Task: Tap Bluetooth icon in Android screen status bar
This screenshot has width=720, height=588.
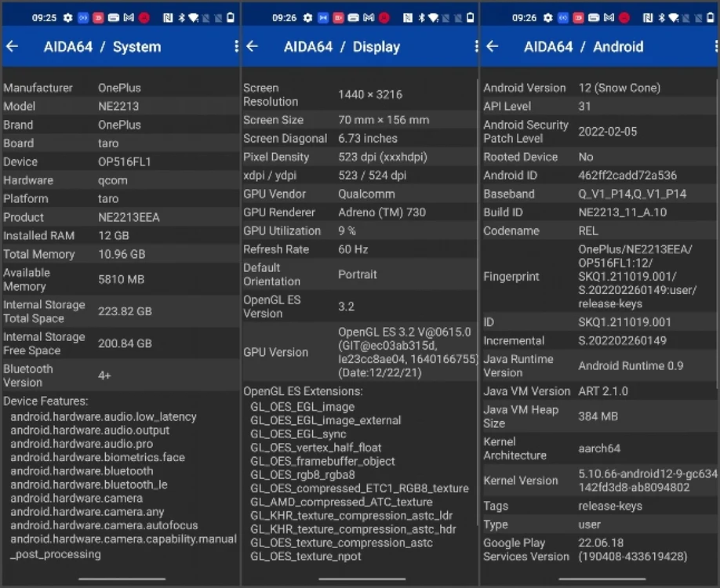Action: (662, 18)
